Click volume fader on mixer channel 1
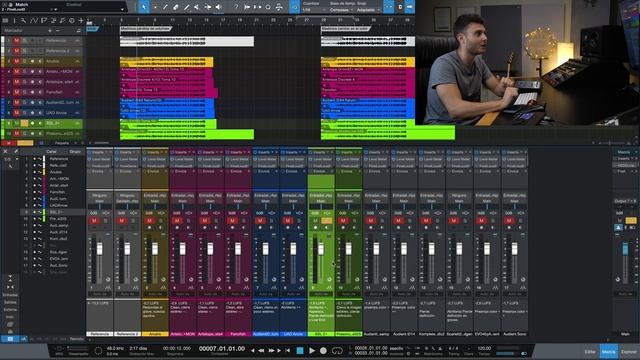Screen dimensions: 640x360 [100, 249]
